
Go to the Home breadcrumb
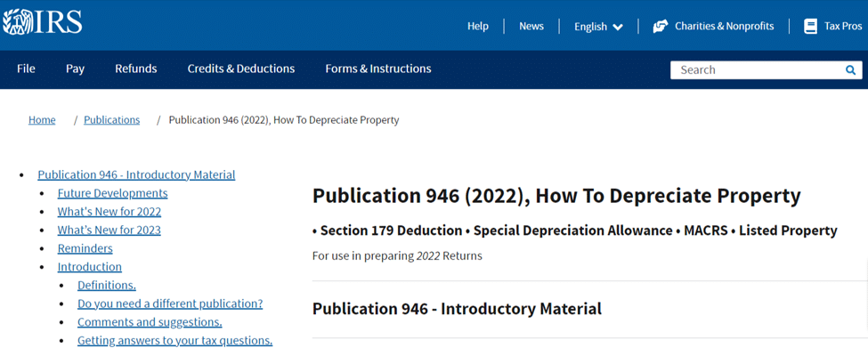pos(42,119)
